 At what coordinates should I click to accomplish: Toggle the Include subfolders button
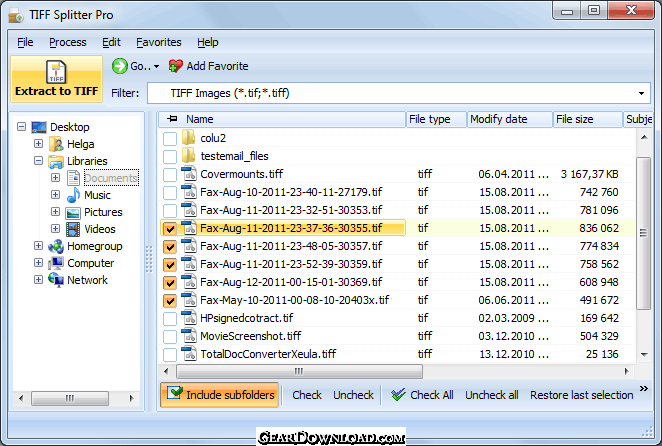(x=220, y=395)
